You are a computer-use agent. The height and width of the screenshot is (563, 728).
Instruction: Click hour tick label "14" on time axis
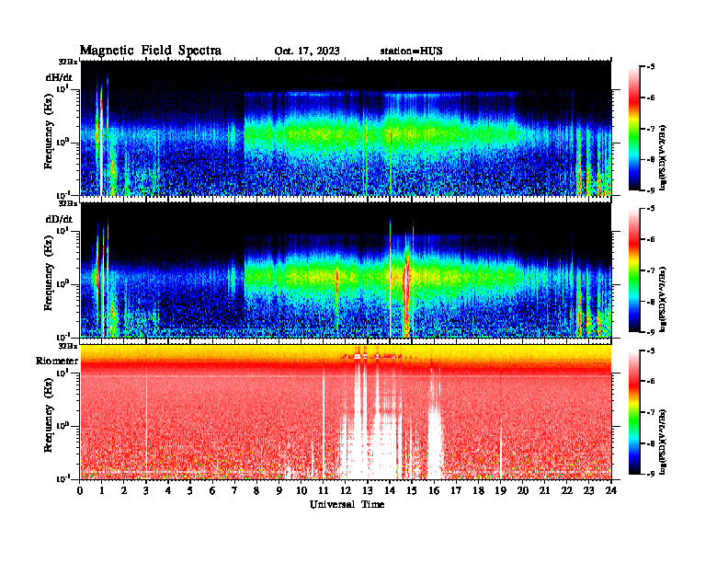[x=390, y=491]
